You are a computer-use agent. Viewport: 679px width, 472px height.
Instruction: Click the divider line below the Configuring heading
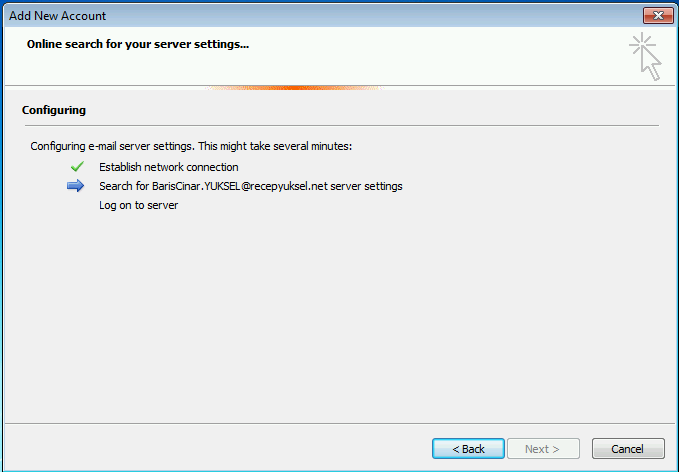[342, 126]
